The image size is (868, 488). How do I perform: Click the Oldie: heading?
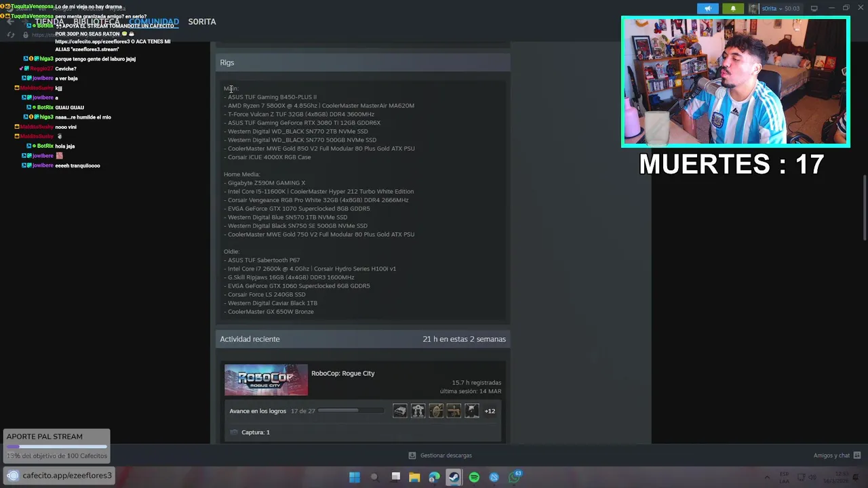click(232, 251)
